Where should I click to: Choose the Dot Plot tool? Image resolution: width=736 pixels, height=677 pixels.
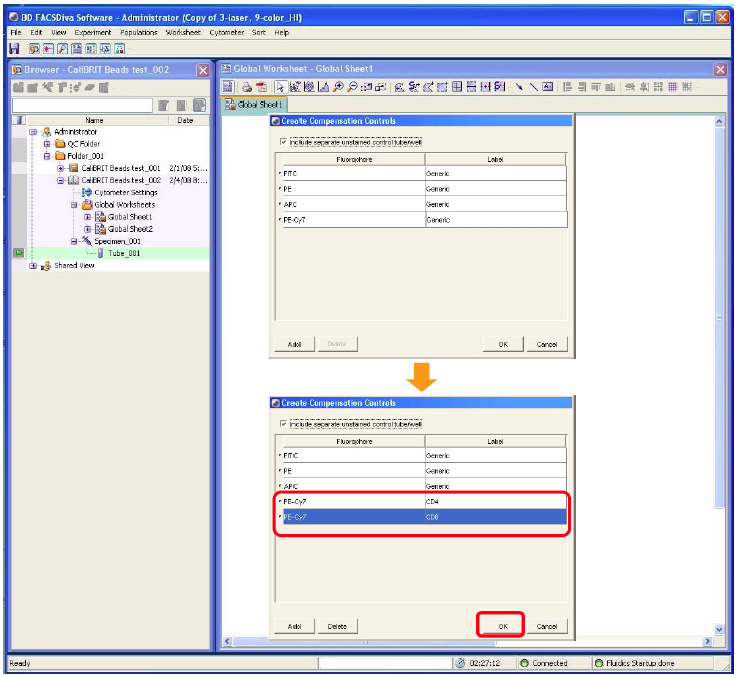pyautogui.click(x=295, y=87)
